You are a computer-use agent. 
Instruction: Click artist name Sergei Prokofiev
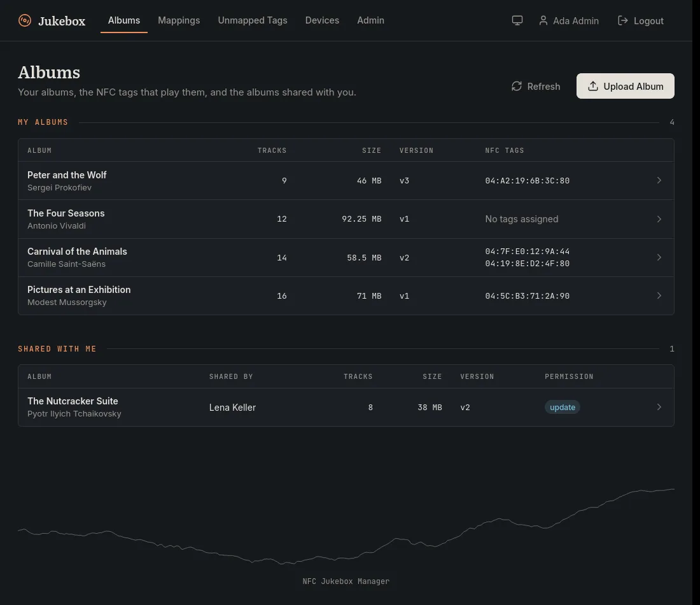[59, 188]
